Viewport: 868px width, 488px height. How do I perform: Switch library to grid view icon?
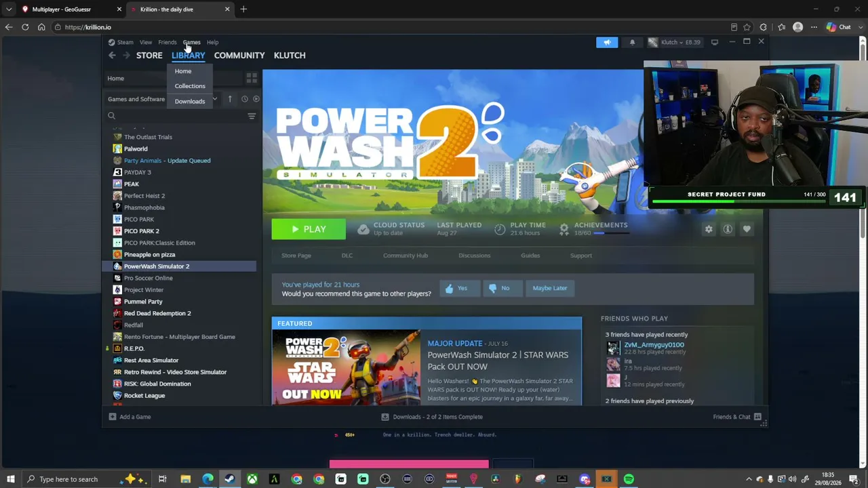[252, 79]
